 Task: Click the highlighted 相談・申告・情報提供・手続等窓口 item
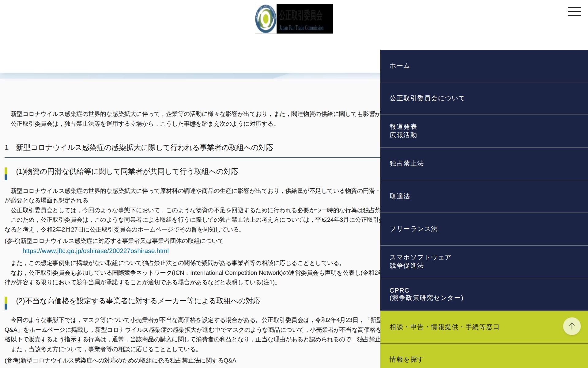444,327
